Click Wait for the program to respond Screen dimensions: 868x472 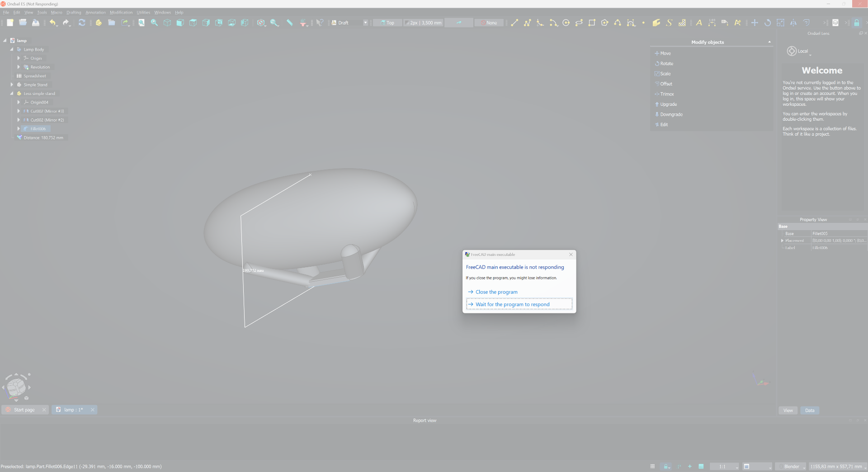[512, 304]
